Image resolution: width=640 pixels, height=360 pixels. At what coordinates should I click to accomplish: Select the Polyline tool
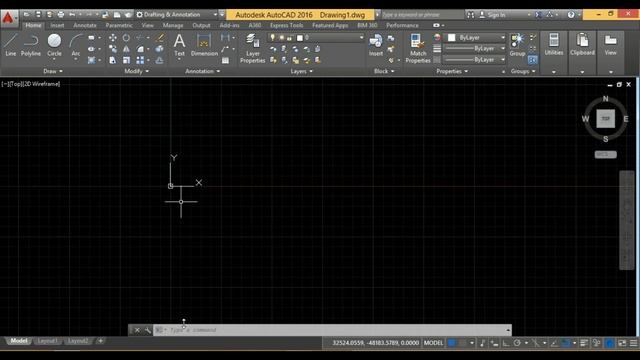(x=31, y=45)
